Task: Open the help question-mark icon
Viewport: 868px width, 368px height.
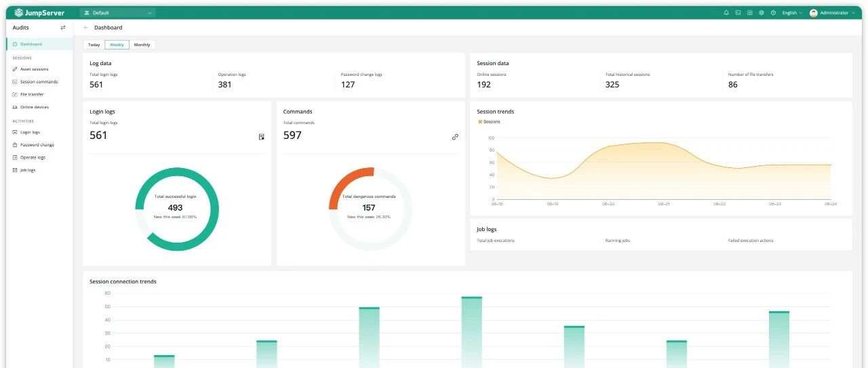Action: (773, 13)
